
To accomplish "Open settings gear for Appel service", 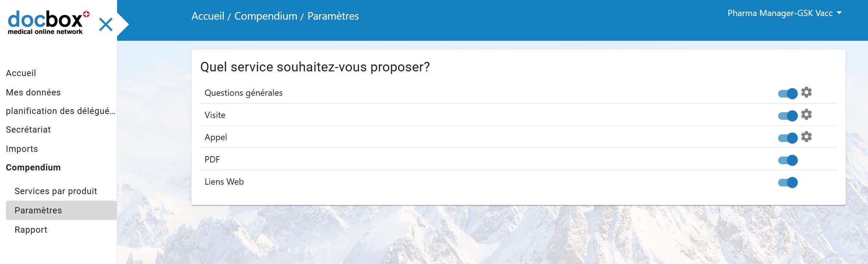I will [806, 137].
